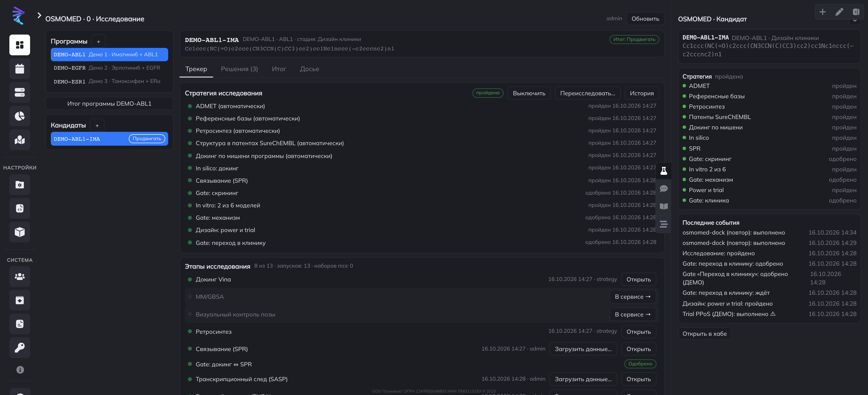The image size is (868, 395).
Task: Click the plus icon in top-right toolbar
Action: [x=823, y=12]
